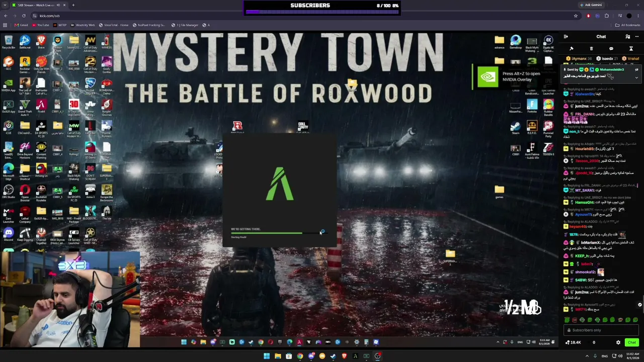Screen dimensions: 644x362
Task: Open the Windows Start menu
Action: [267, 356]
